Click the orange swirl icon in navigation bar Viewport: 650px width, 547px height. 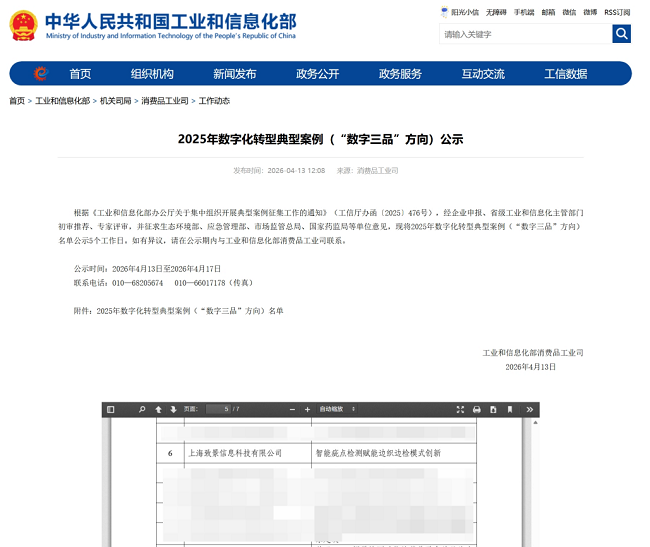41,73
